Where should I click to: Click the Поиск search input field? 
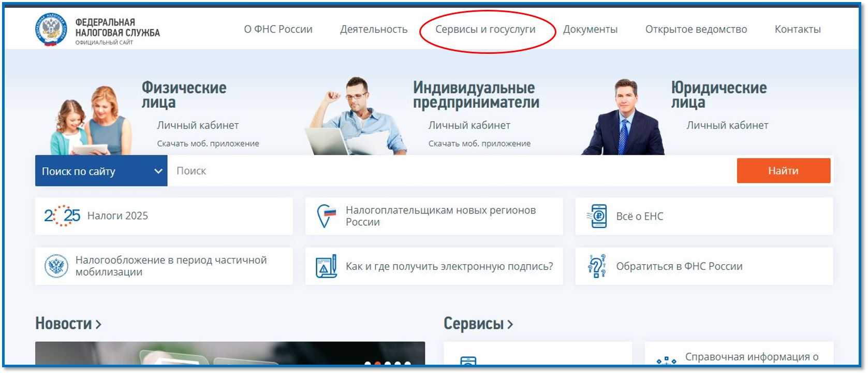tap(452, 171)
